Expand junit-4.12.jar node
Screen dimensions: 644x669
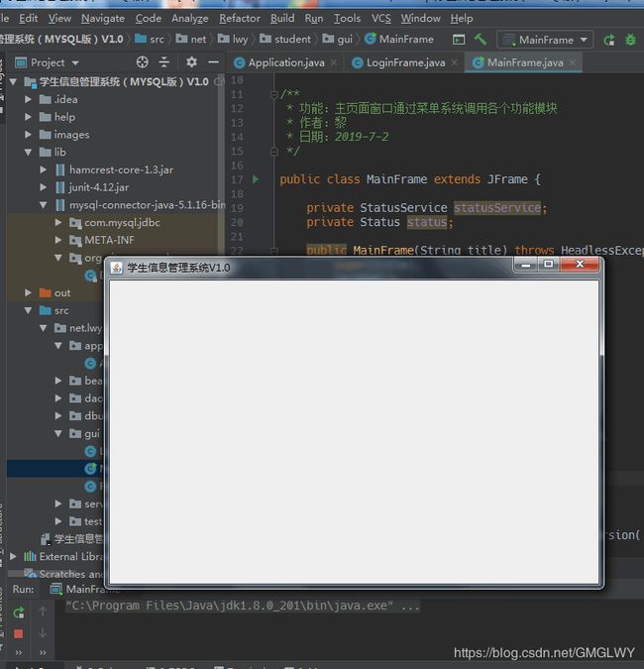tap(43, 187)
